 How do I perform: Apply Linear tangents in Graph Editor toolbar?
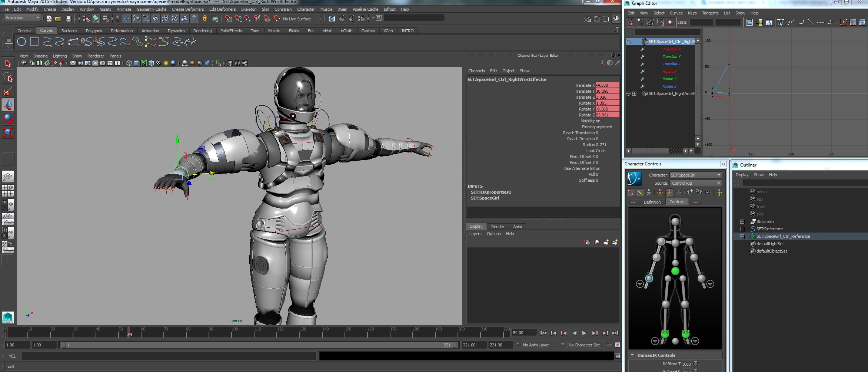(x=811, y=23)
